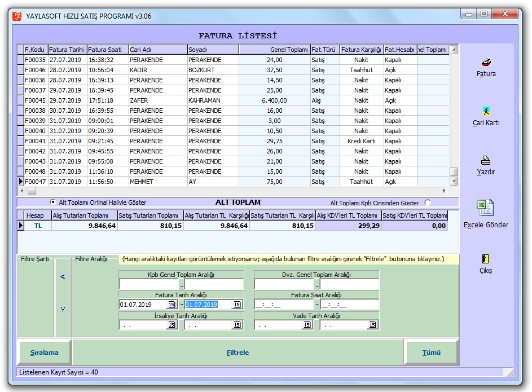Click the Fatura Tarihi column header
This screenshot has height=392, width=532.
click(67, 50)
